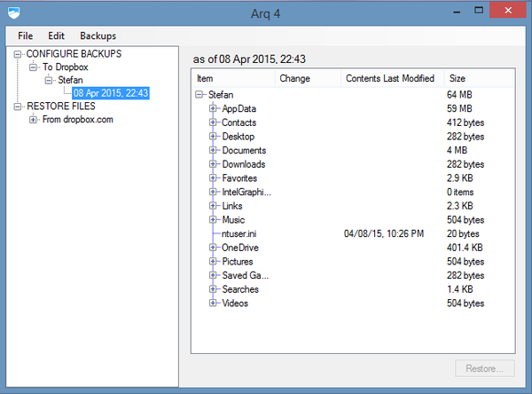Expand the Links folder
The height and width of the screenshot is (394, 532).
(x=213, y=206)
